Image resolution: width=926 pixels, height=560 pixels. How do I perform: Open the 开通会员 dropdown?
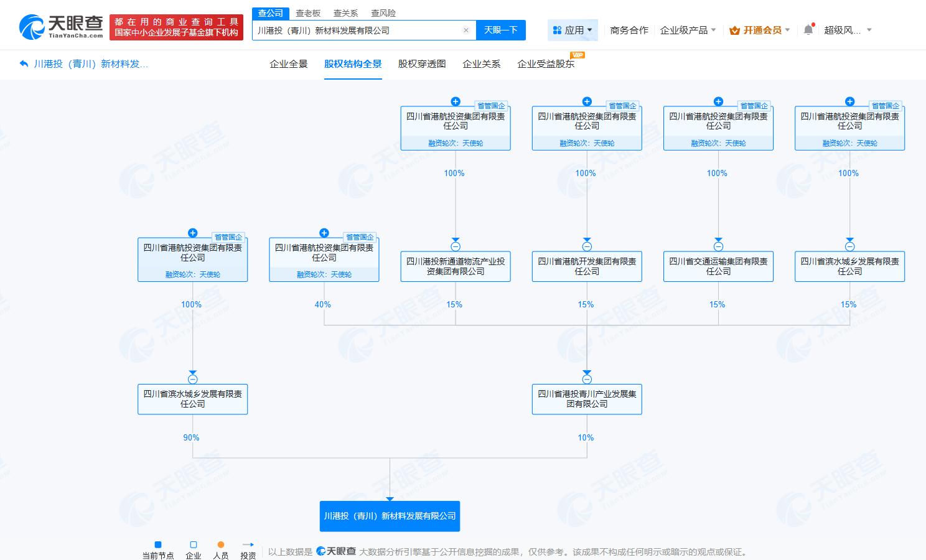point(760,30)
